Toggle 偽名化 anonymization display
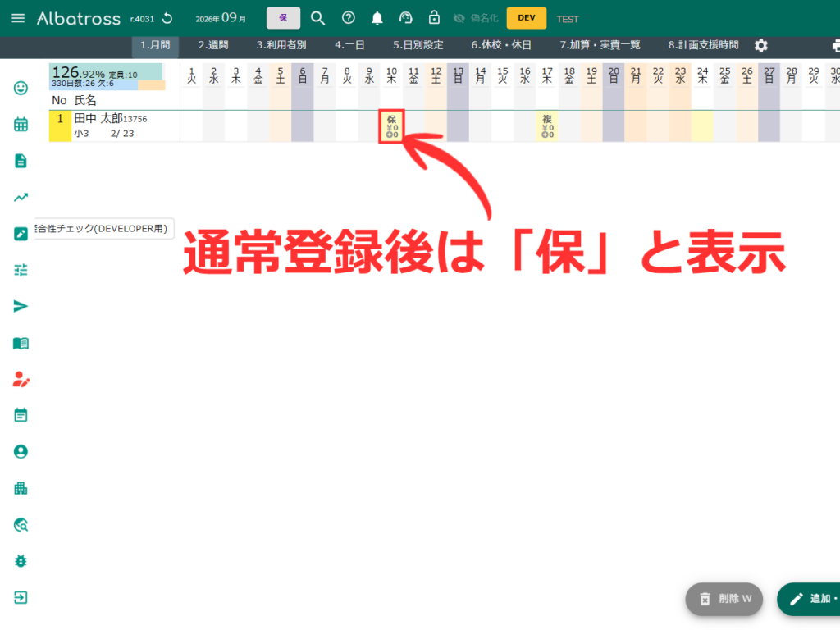 coord(476,18)
